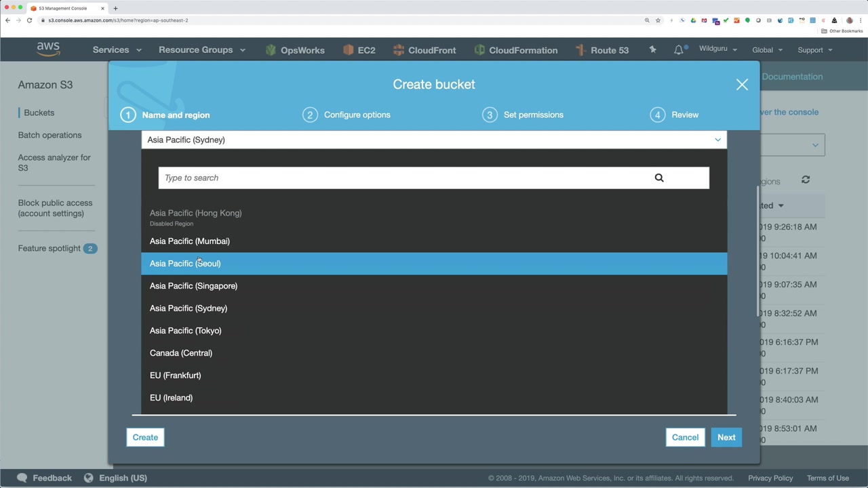The height and width of the screenshot is (488, 868).
Task: Open the Chrome three-dot menu
Action: tap(860, 20)
